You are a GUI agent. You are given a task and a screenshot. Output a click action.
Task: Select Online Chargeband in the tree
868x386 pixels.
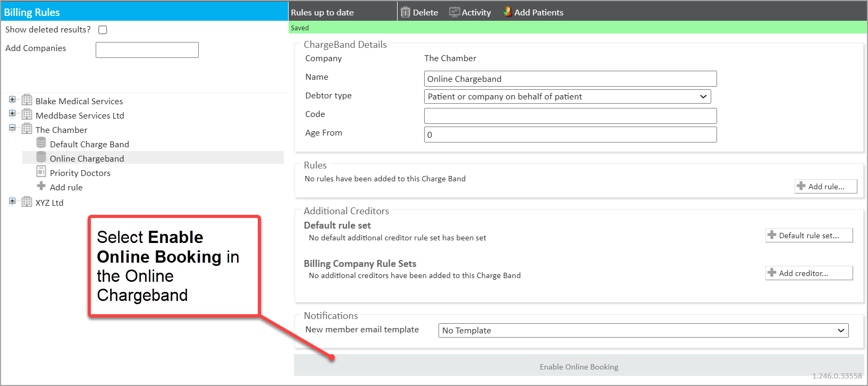coord(87,158)
